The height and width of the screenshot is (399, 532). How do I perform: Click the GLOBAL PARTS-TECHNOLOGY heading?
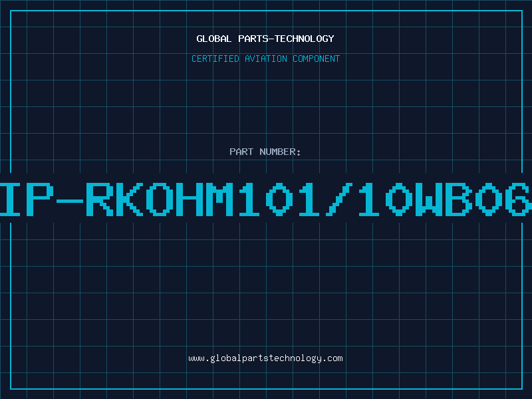265,39
